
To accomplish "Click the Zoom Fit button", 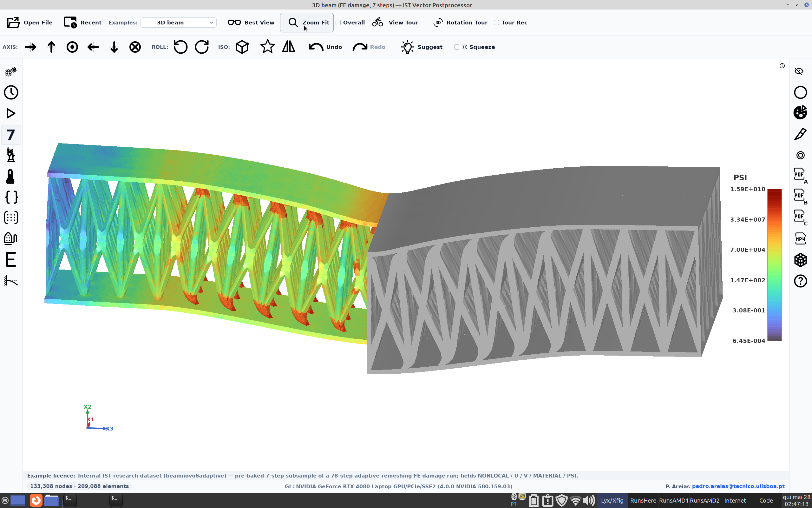I will click(x=307, y=23).
